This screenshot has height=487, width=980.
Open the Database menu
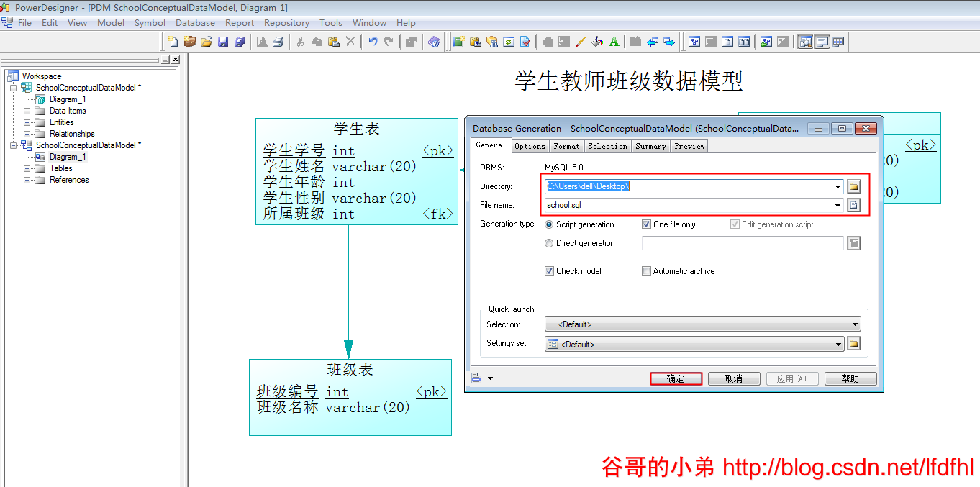pyautogui.click(x=195, y=22)
